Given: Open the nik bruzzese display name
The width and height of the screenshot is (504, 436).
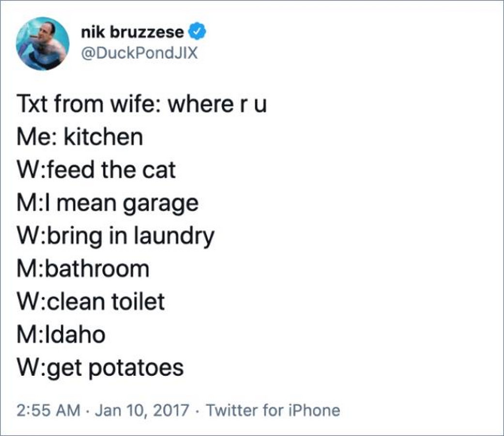Looking at the screenshot, I should click(133, 32).
